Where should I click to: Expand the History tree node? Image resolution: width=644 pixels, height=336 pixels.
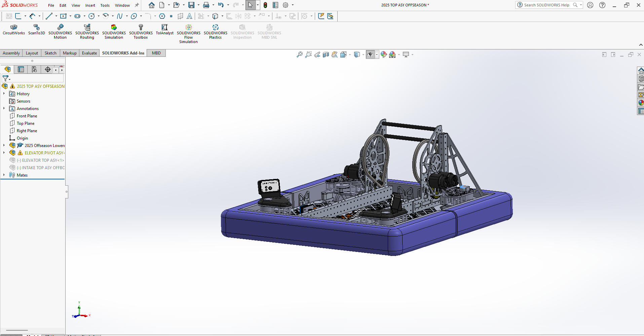pos(4,94)
